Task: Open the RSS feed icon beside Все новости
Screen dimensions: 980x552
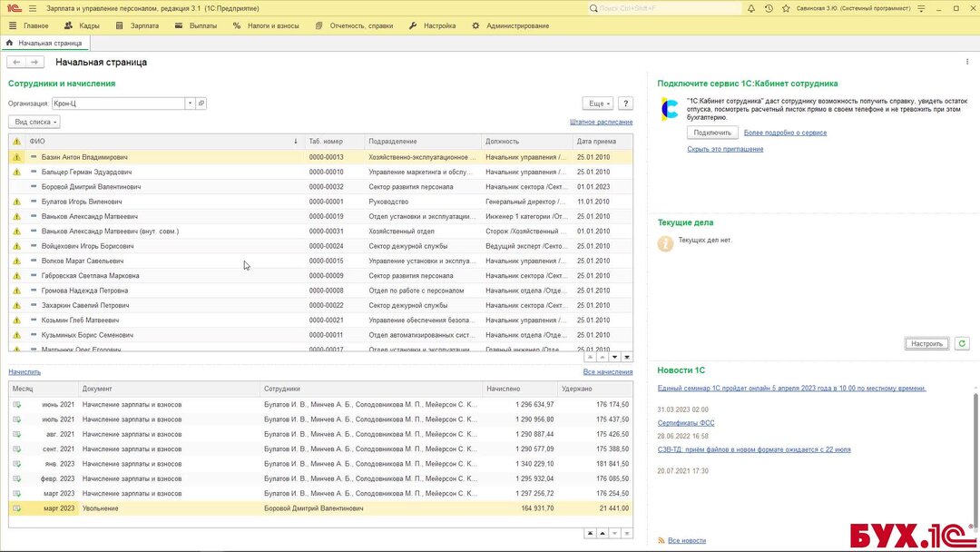Action: tap(661, 540)
